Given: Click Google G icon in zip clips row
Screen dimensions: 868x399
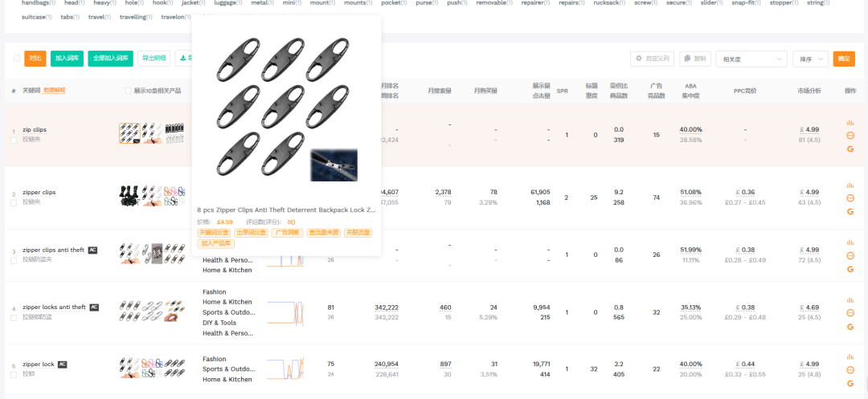Looking at the screenshot, I should coord(850,149).
